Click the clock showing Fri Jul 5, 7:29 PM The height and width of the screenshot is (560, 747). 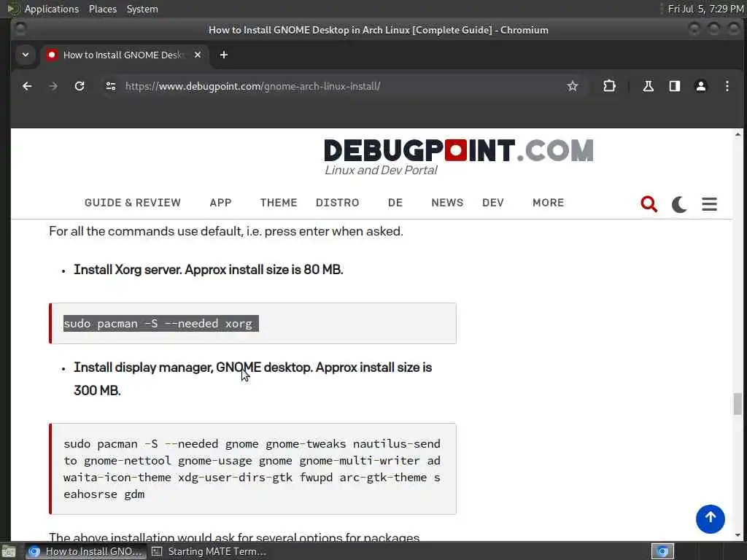tap(705, 9)
